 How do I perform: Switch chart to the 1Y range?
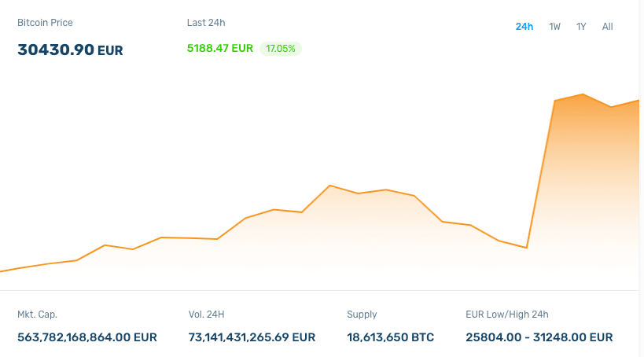pos(581,27)
